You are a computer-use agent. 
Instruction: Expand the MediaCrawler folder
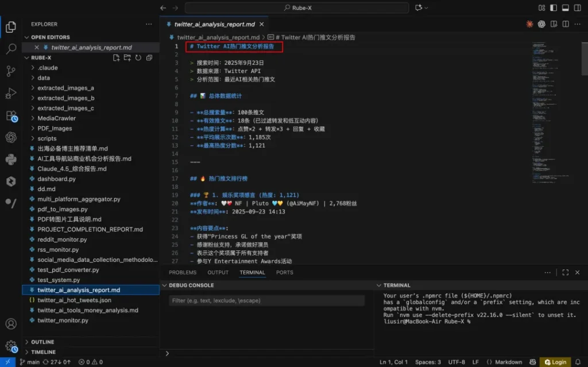(x=56, y=118)
